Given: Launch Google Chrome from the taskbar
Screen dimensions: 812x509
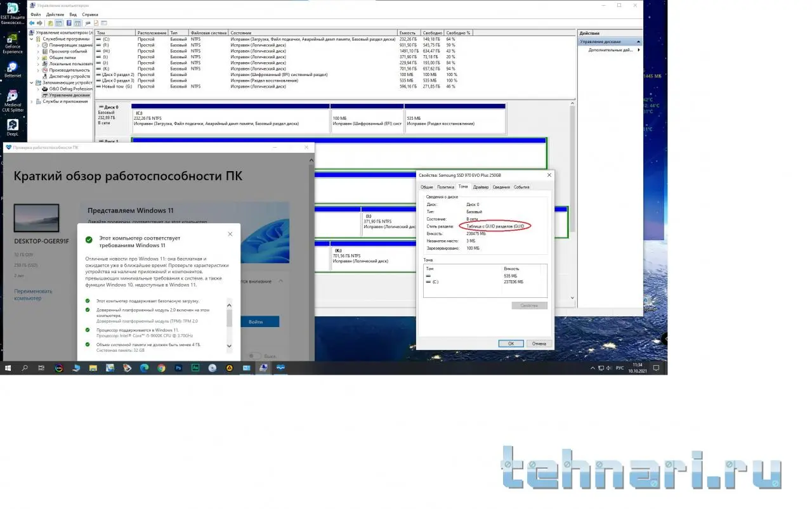Looking at the screenshot, I should coord(161,368).
